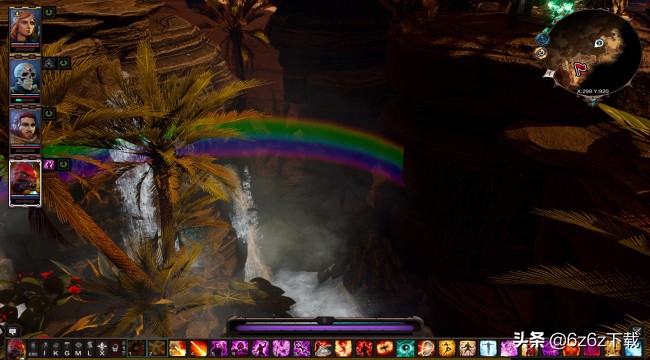The height and width of the screenshot is (360, 650).
Task: Click the center emblem atop the purple bar
Action: click(325, 320)
